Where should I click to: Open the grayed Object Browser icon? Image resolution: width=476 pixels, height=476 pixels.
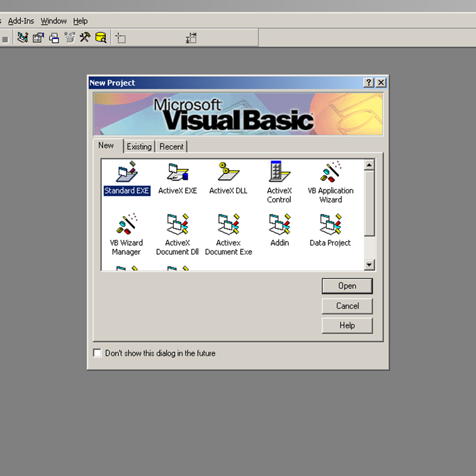pos(70,37)
